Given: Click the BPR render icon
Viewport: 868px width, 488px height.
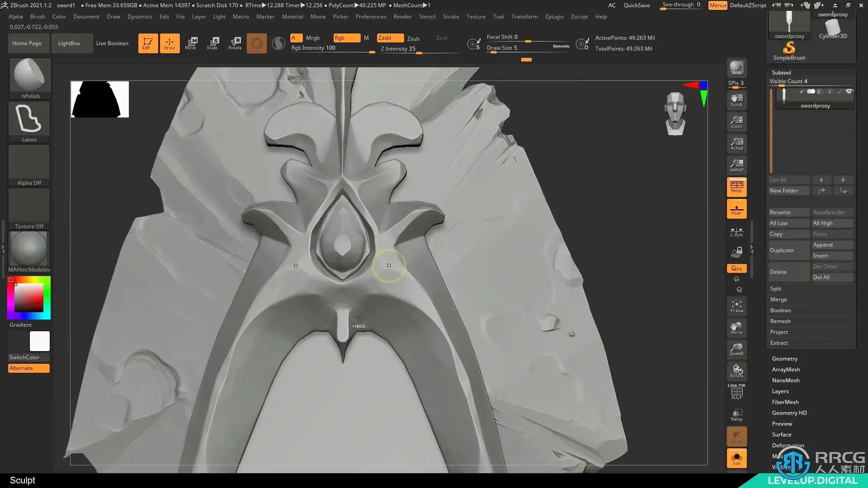Looking at the screenshot, I should point(736,68).
